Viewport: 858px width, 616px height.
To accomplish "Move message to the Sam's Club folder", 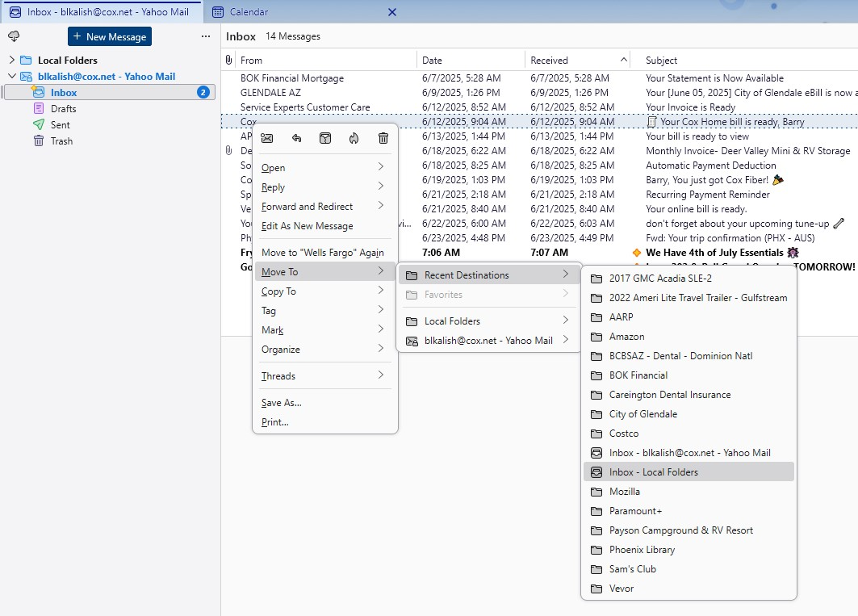I will 688,569.
